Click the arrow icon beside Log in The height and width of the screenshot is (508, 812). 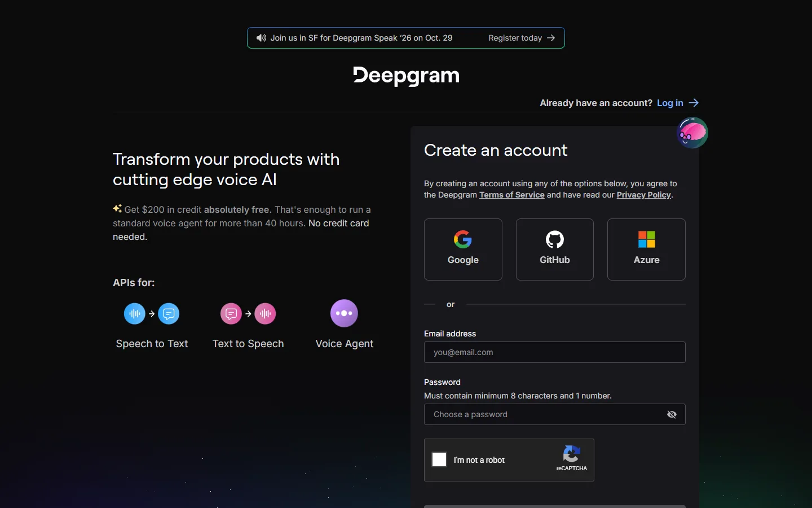694,103
